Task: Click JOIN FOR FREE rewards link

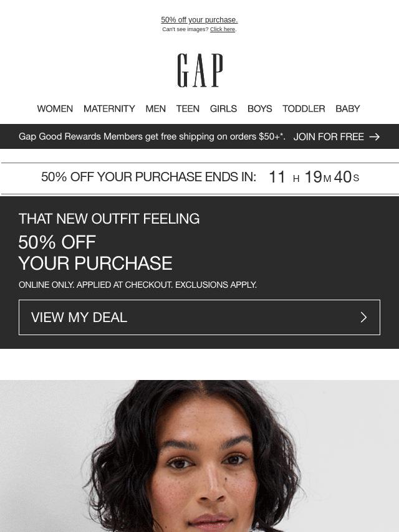Action: click(x=329, y=136)
